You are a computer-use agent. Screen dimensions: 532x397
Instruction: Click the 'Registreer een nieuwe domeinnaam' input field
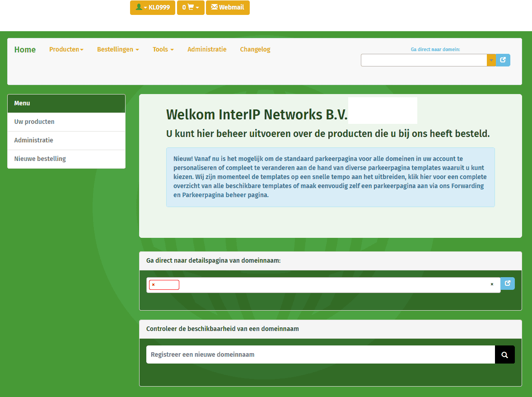(320, 355)
